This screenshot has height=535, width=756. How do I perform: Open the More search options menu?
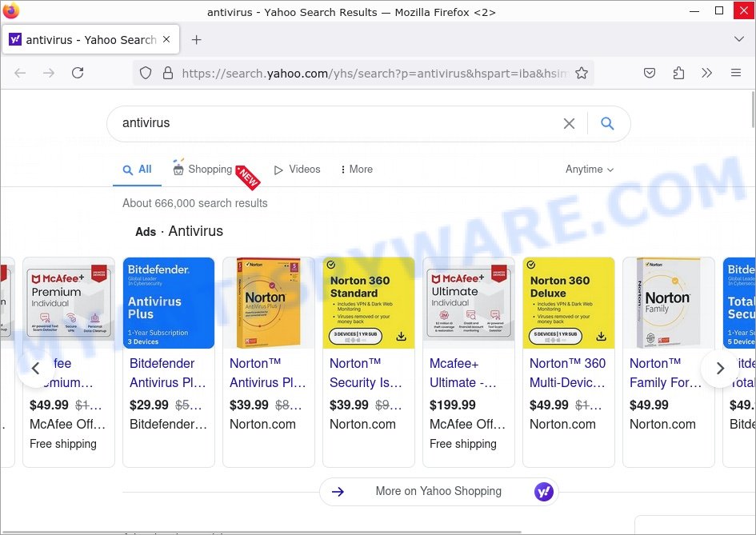coord(357,170)
